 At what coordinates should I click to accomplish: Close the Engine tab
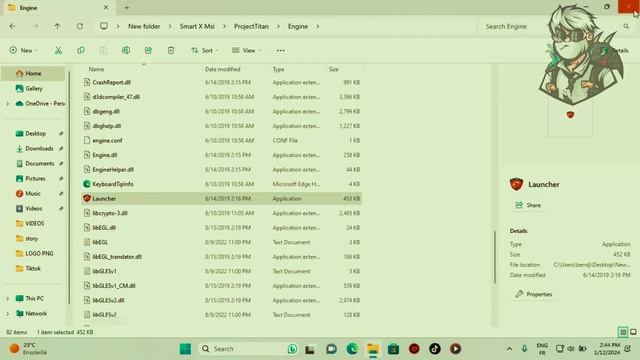pos(106,7)
